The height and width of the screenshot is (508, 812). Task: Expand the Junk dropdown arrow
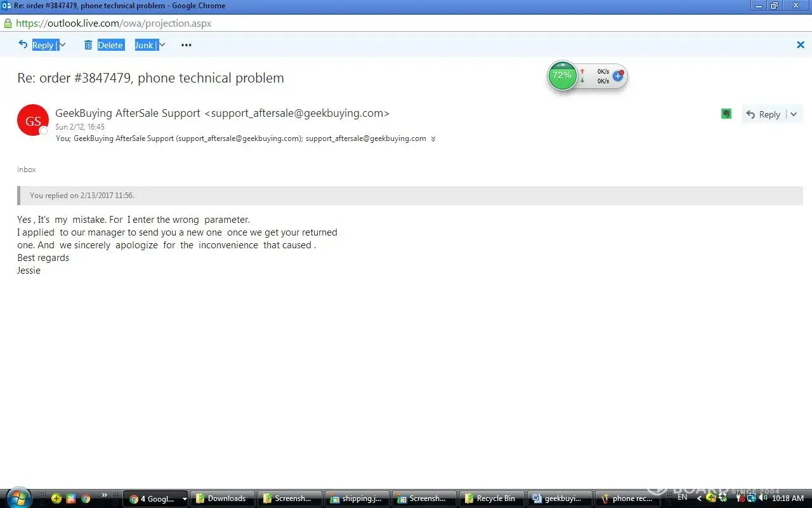(162, 45)
